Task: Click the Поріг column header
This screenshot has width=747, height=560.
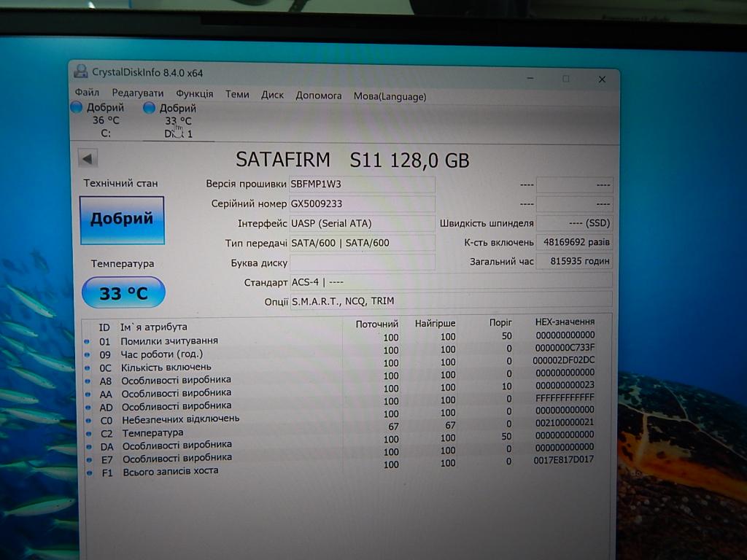Action: [500, 322]
